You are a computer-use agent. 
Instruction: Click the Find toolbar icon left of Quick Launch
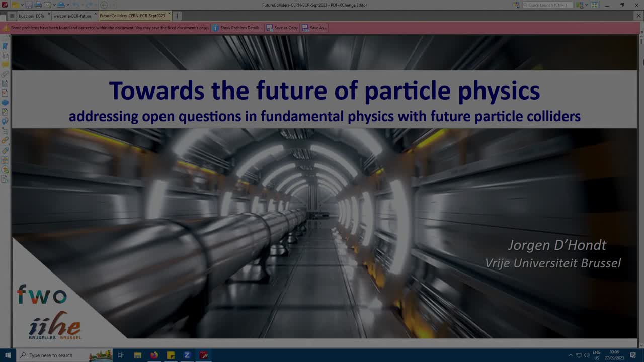[x=517, y=5]
